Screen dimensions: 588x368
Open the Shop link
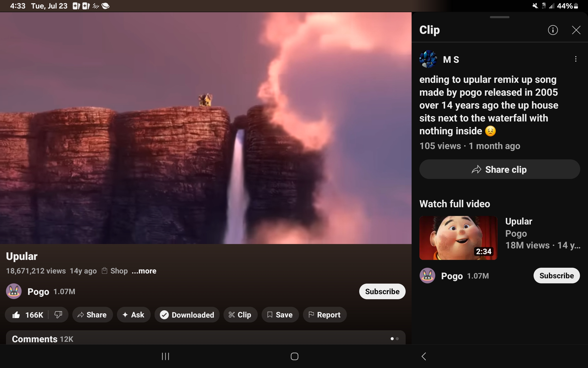[115, 271]
